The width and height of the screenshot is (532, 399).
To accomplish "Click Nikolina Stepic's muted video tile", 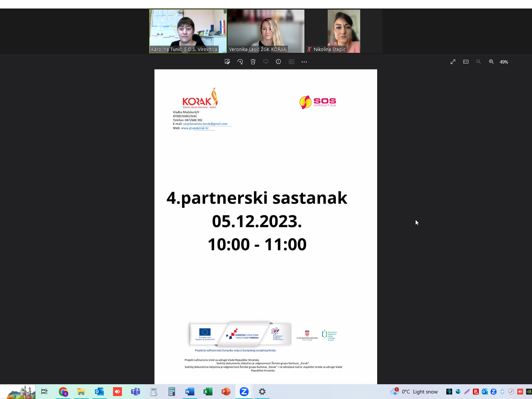I will point(344,31).
